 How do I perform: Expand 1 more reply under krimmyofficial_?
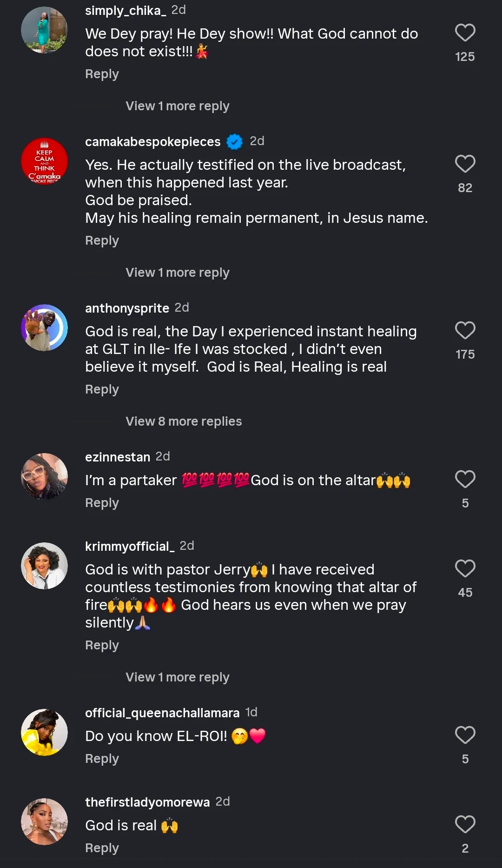(177, 677)
